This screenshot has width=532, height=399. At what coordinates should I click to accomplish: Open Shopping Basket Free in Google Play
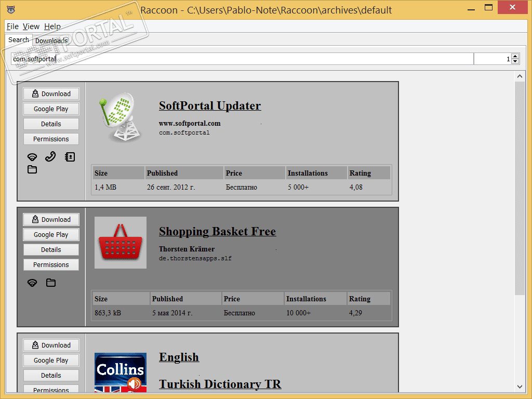(51, 234)
